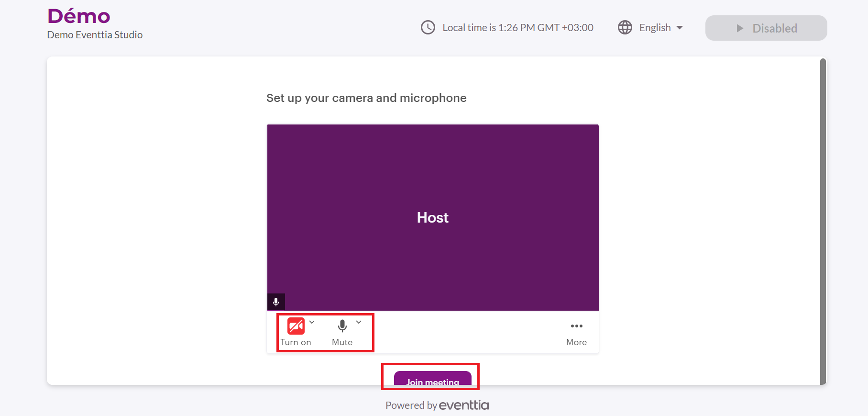Screen dimensions: 868x416
Task: Click the Local time text
Action: pyautogui.click(x=517, y=28)
